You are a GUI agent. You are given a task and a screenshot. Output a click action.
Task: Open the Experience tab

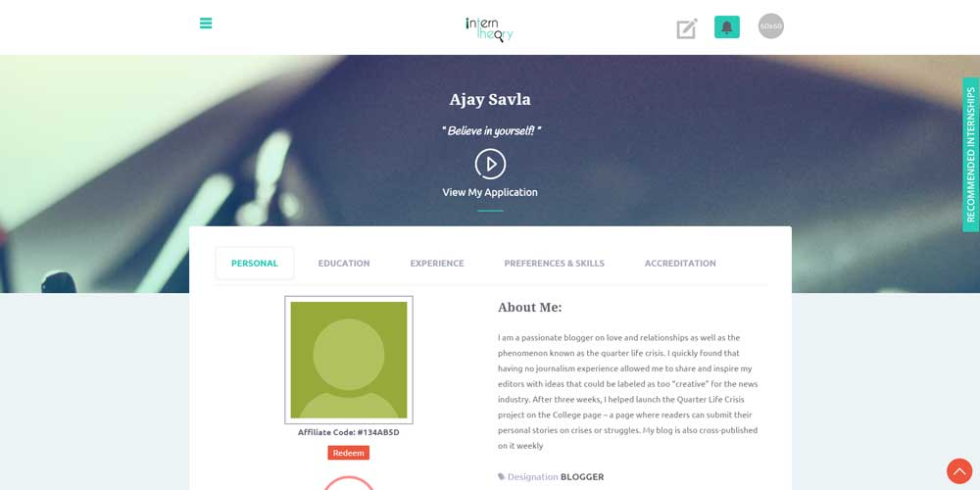coord(437,263)
